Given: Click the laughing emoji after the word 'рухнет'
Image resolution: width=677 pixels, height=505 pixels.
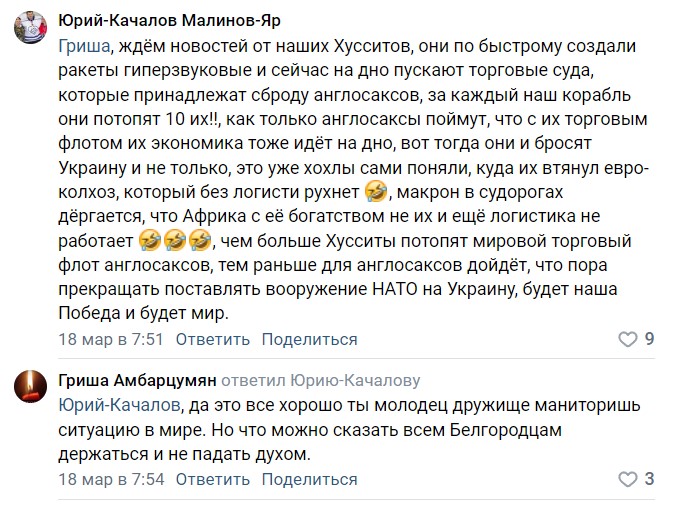Looking at the screenshot, I should [x=347, y=190].
